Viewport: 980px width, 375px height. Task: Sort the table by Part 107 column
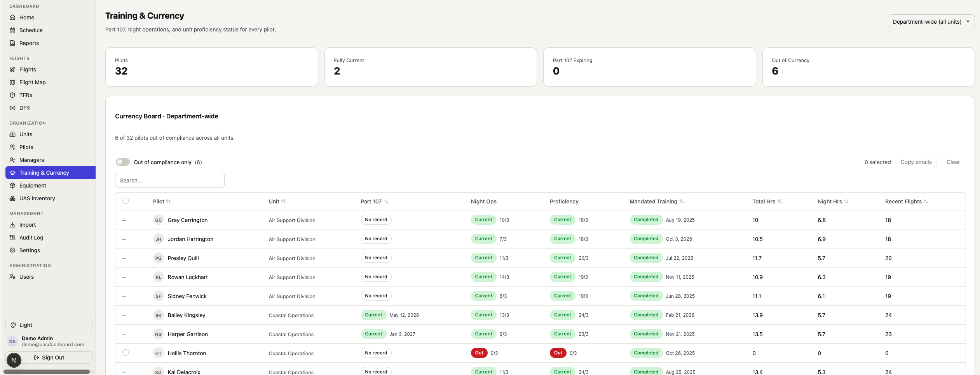(x=374, y=201)
